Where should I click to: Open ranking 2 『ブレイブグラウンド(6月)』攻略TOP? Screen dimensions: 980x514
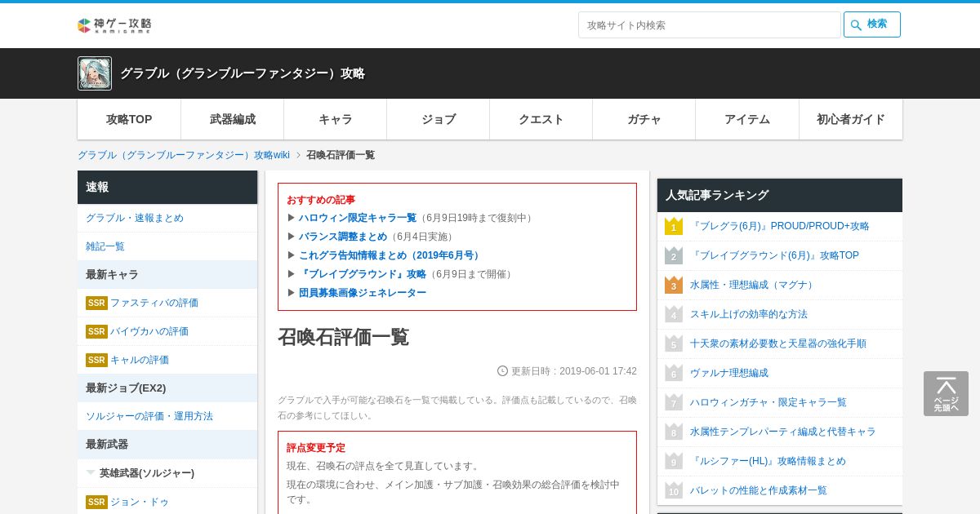774,255
